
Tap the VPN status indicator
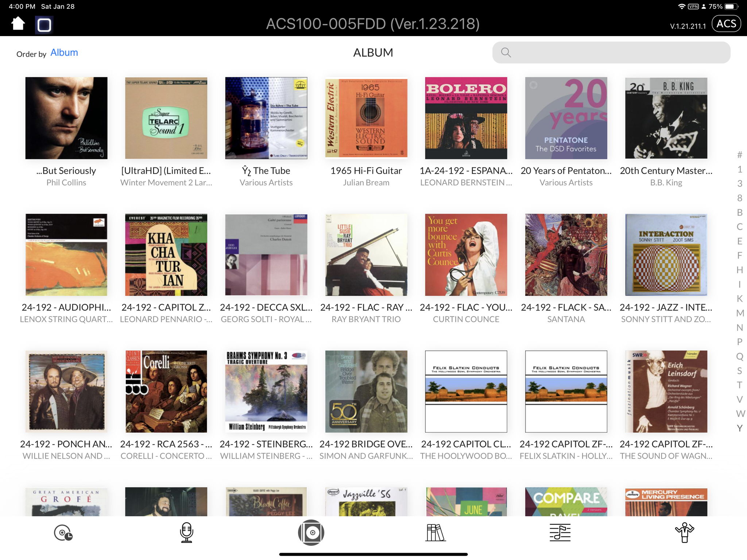(x=693, y=7)
